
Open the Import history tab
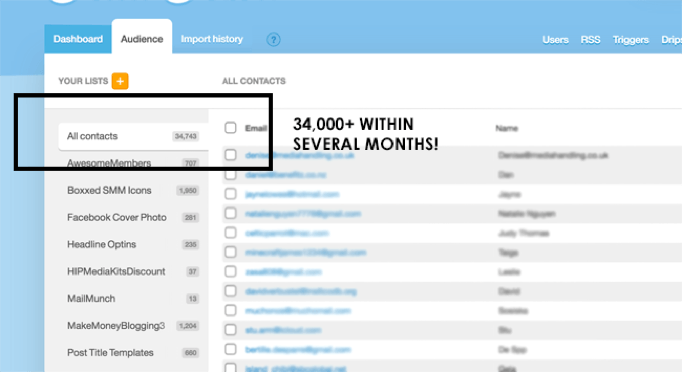tap(212, 39)
